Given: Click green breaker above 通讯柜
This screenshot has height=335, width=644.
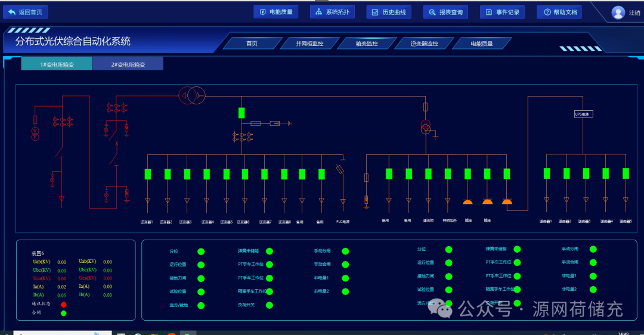Looking at the screenshot, I should [x=428, y=174].
